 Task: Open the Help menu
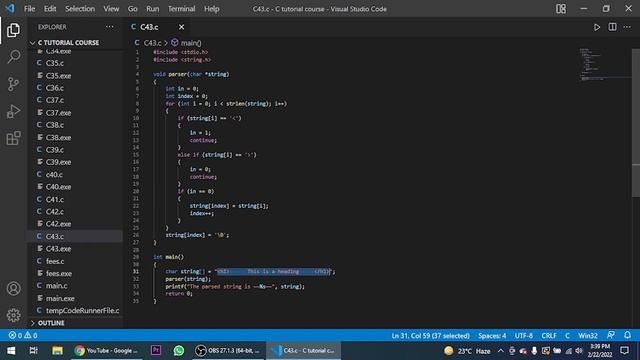pyautogui.click(x=211, y=9)
